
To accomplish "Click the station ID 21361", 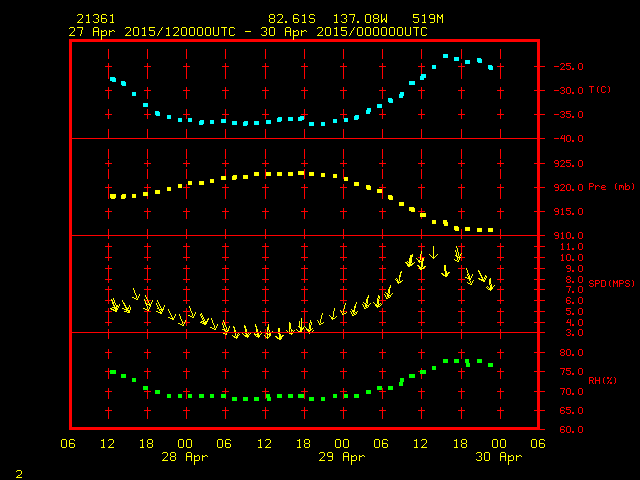I will pyautogui.click(x=96, y=19).
